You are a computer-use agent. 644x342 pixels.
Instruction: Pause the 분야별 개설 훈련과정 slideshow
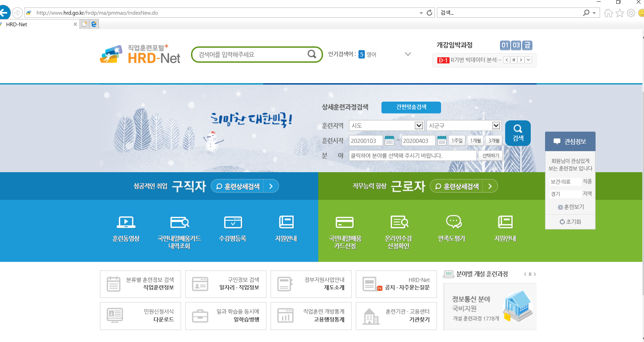(x=530, y=274)
